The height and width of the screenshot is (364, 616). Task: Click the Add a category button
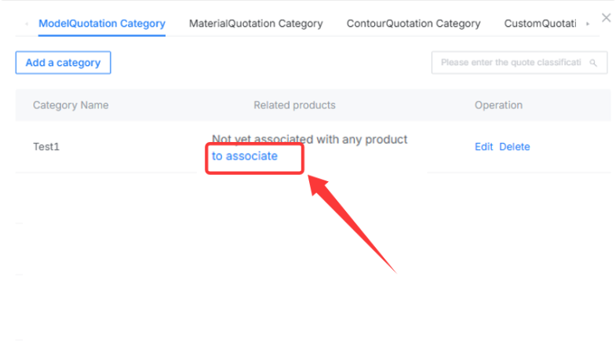64,63
